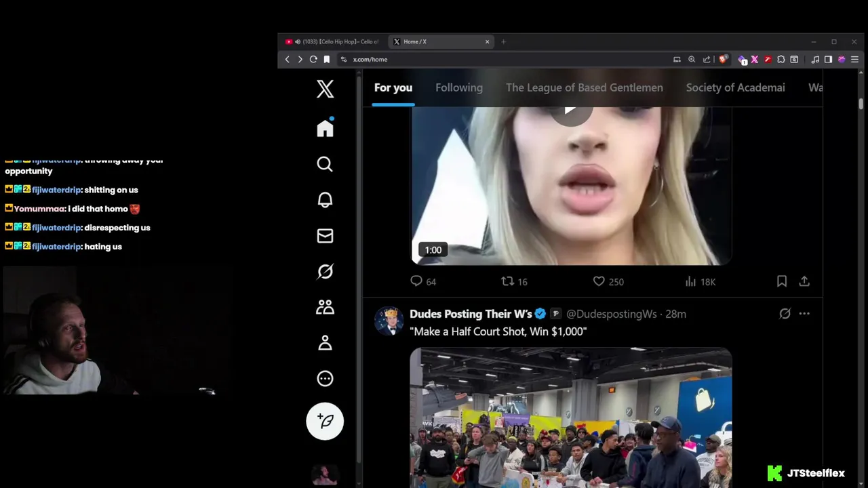Open the red pickaxe extension icon
The height and width of the screenshot is (488, 868).
pyautogui.click(x=768, y=60)
